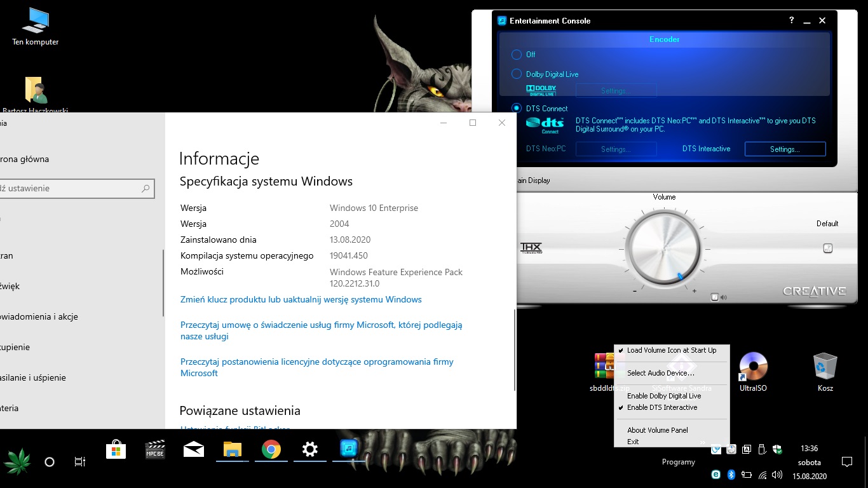Open File Explorer from the taskbar

tap(233, 450)
